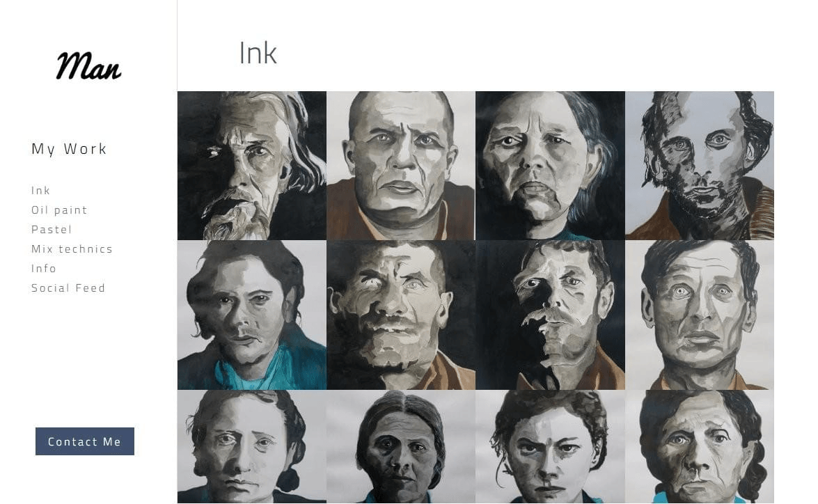Image resolution: width=818 pixels, height=504 pixels.
Task: Open the wide-eyed man portrait in the middle row
Action: 700,315
